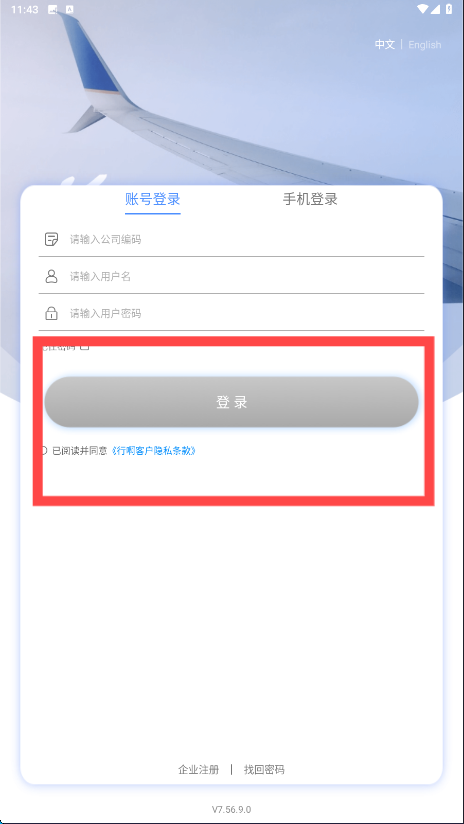Image resolution: width=464 pixels, height=824 pixels.
Task: Tick the remember password checkbox
Action: click(x=85, y=347)
